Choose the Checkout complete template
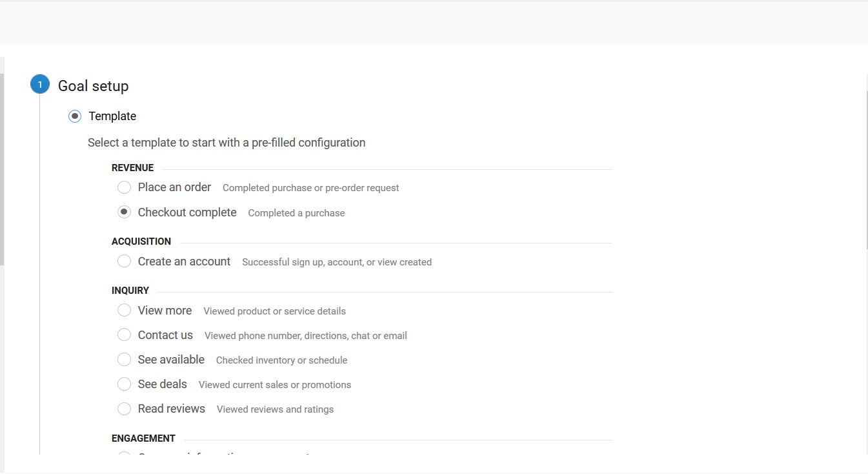This screenshot has height=474, width=868. pyautogui.click(x=124, y=212)
